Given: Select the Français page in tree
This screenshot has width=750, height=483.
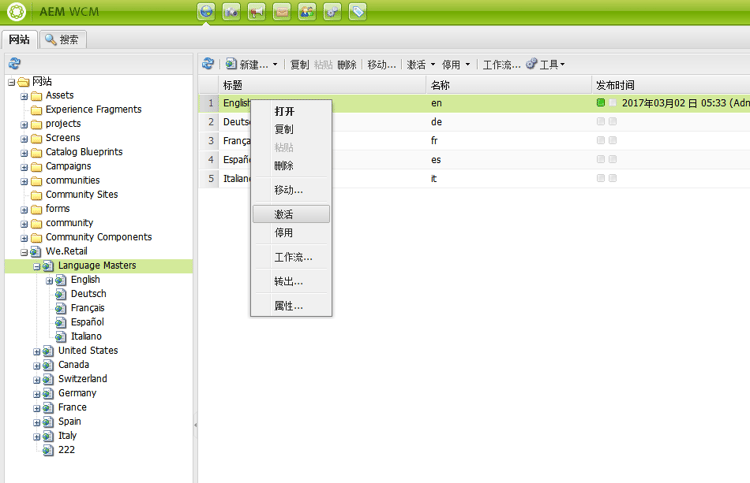Looking at the screenshot, I should 88,308.
